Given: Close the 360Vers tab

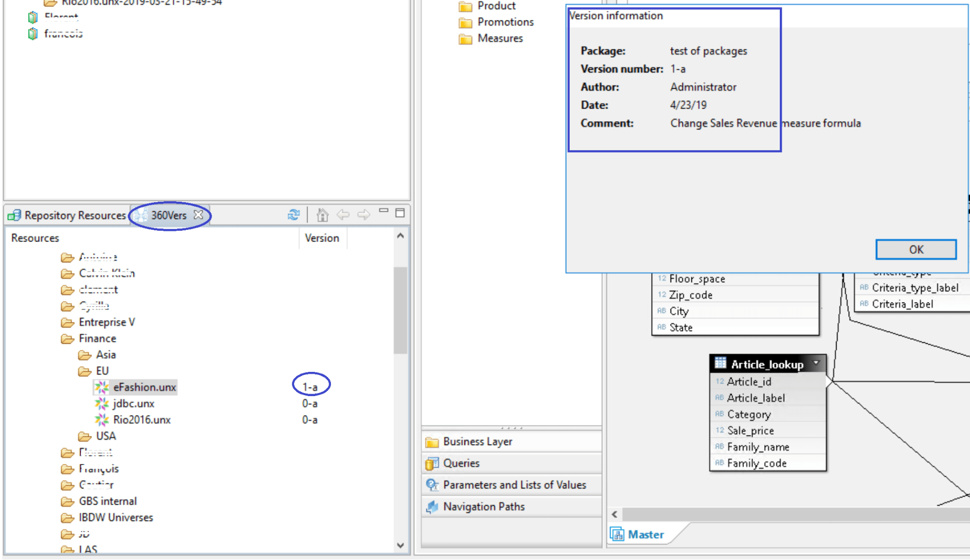Looking at the screenshot, I should [x=198, y=214].
